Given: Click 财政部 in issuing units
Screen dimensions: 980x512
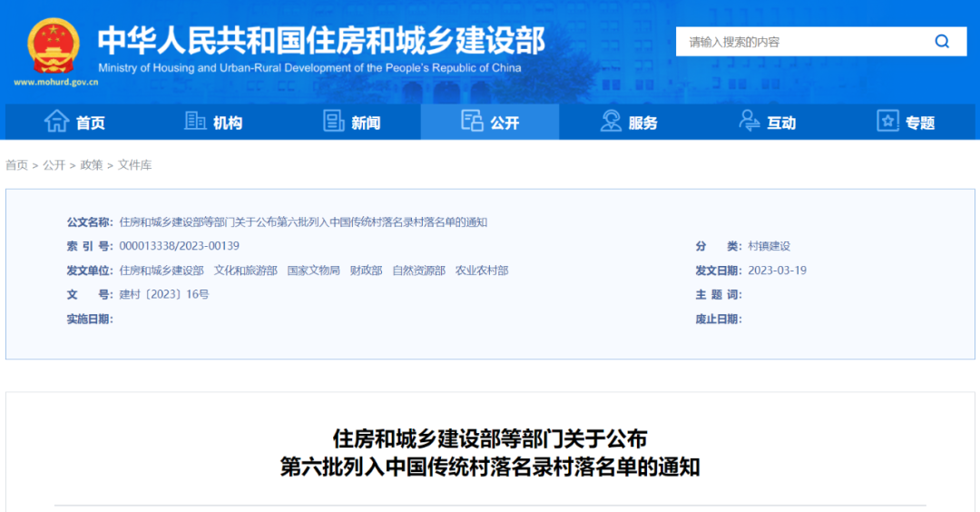Looking at the screenshot, I should point(367,270).
